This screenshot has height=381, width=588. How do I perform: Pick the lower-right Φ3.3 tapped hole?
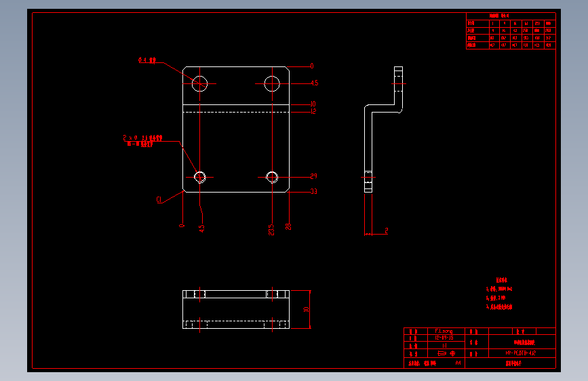click(272, 177)
